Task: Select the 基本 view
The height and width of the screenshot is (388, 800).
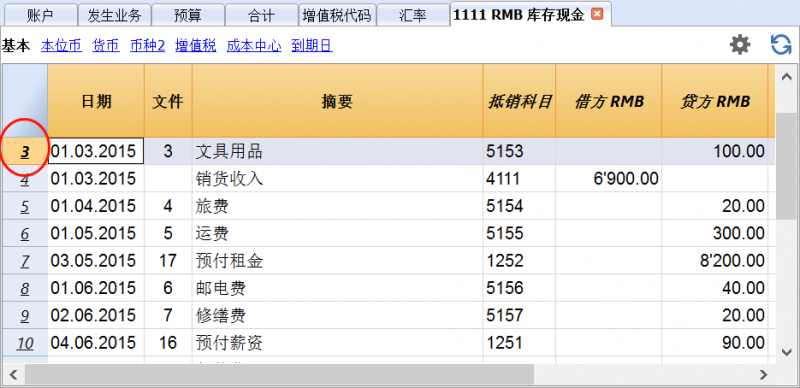Action: [x=16, y=46]
